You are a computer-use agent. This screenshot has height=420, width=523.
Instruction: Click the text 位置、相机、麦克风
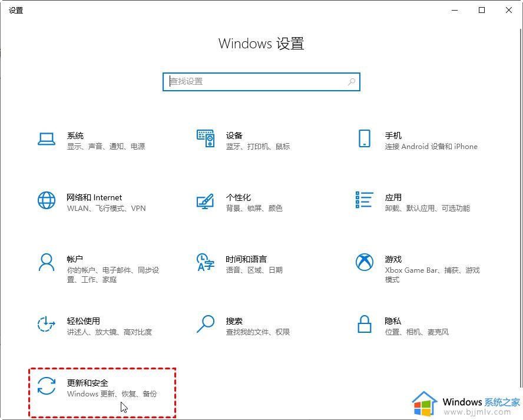[x=417, y=332]
